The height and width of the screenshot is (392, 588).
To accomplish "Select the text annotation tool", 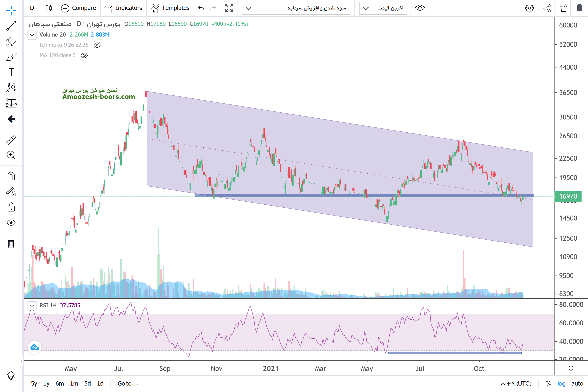I will click(11, 72).
